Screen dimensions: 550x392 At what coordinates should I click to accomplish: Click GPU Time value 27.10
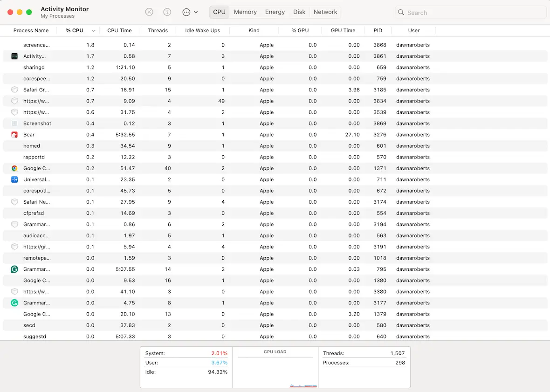352,135
